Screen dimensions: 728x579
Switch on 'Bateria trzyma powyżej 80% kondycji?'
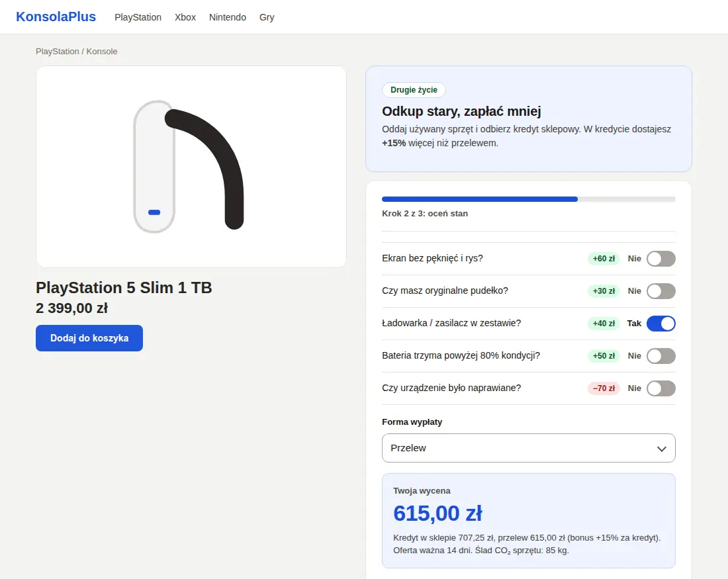(x=660, y=356)
